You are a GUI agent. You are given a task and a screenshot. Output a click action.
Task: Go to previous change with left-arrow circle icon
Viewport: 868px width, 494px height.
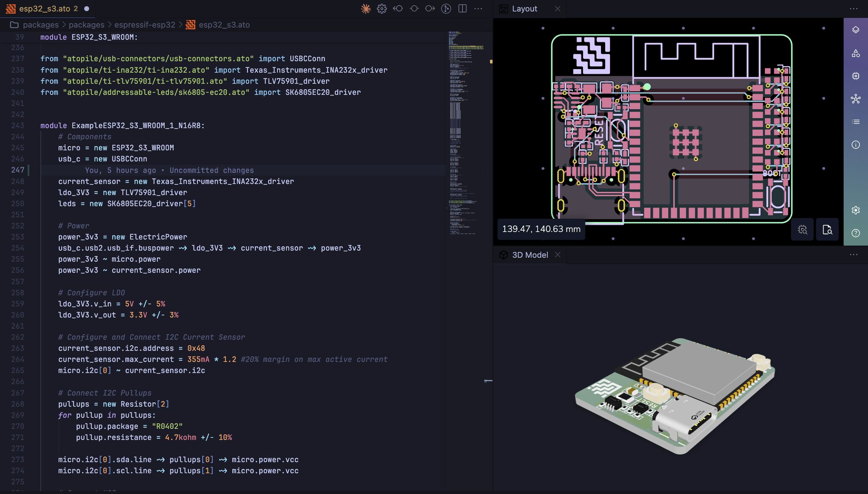point(398,8)
